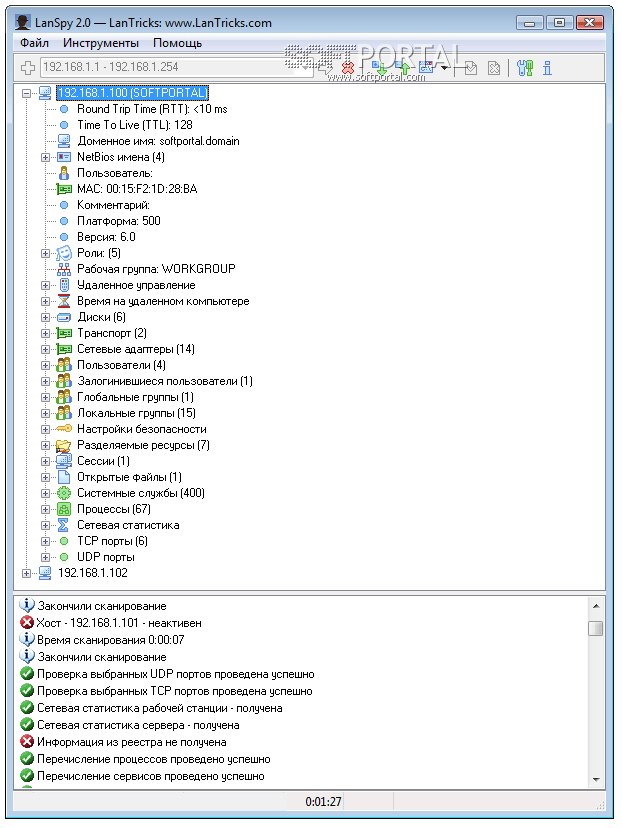The image size is (622, 828).
Task: Select the Платформа: 500 row
Action: click(119, 221)
